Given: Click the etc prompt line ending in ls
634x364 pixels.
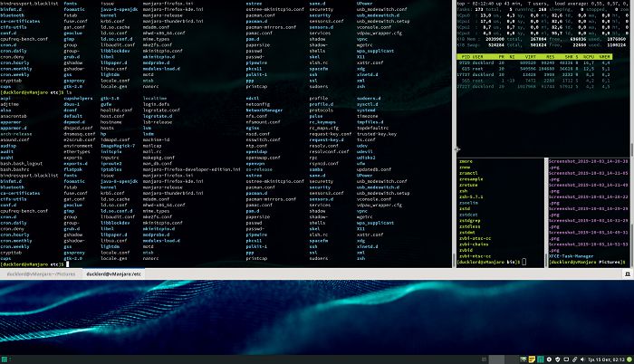Looking at the screenshot, I should click(36, 92).
